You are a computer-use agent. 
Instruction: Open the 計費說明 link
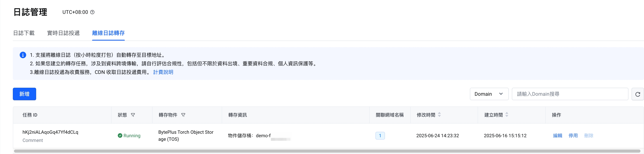click(163, 72)
